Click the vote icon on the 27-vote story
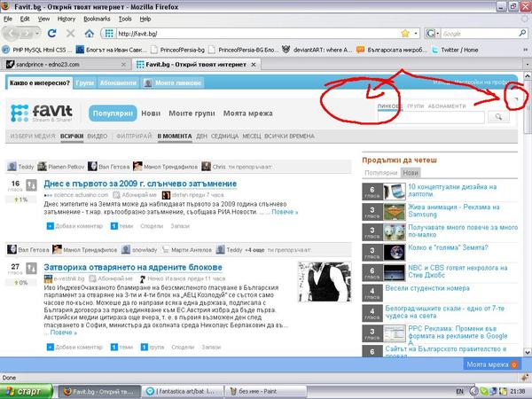The width and height of the screenshot is (532, 399). 31,269
